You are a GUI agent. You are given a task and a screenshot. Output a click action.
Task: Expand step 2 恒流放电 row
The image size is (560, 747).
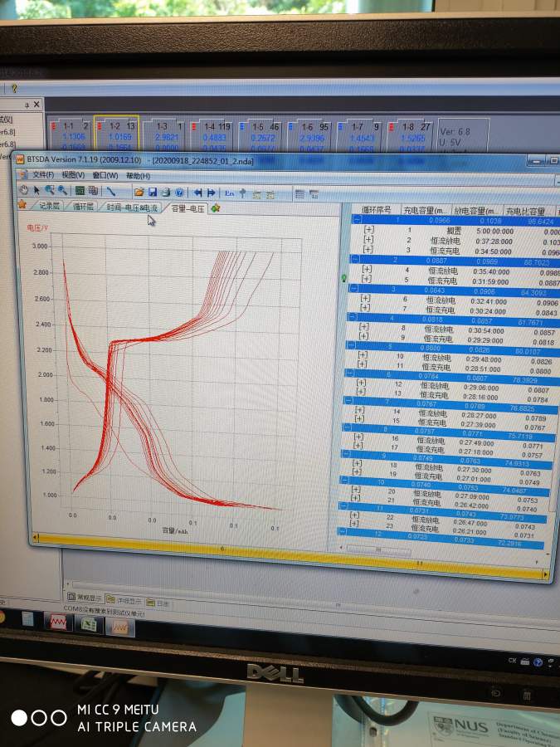(x=368, y=239)
